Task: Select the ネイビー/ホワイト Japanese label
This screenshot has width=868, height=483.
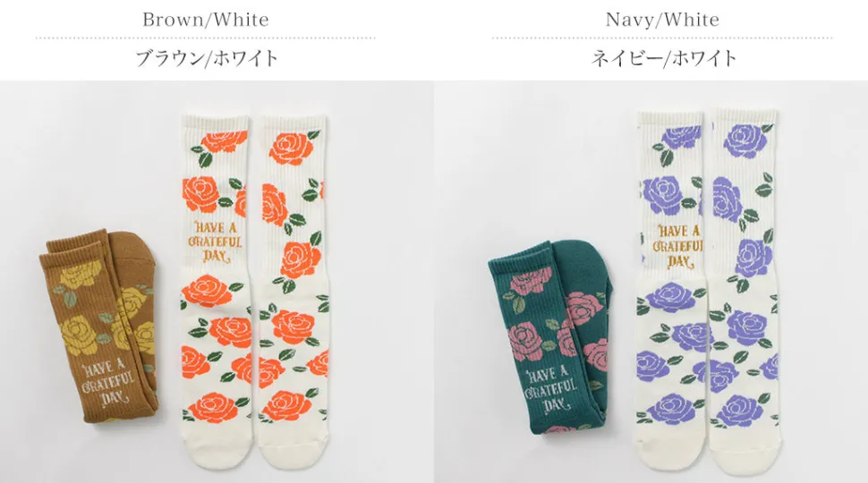Action: click(x=663, y=59)
